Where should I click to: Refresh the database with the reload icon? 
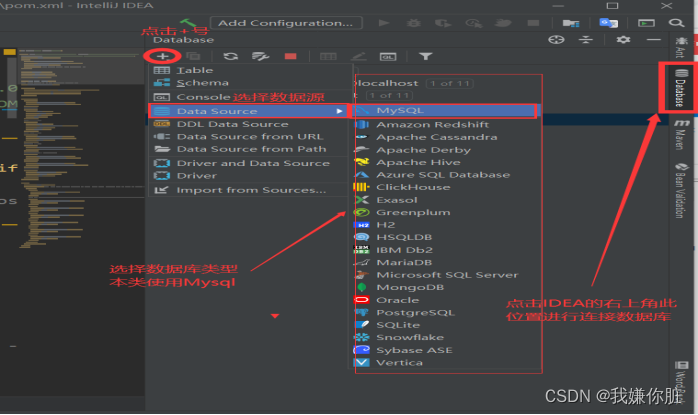[230, 56]
